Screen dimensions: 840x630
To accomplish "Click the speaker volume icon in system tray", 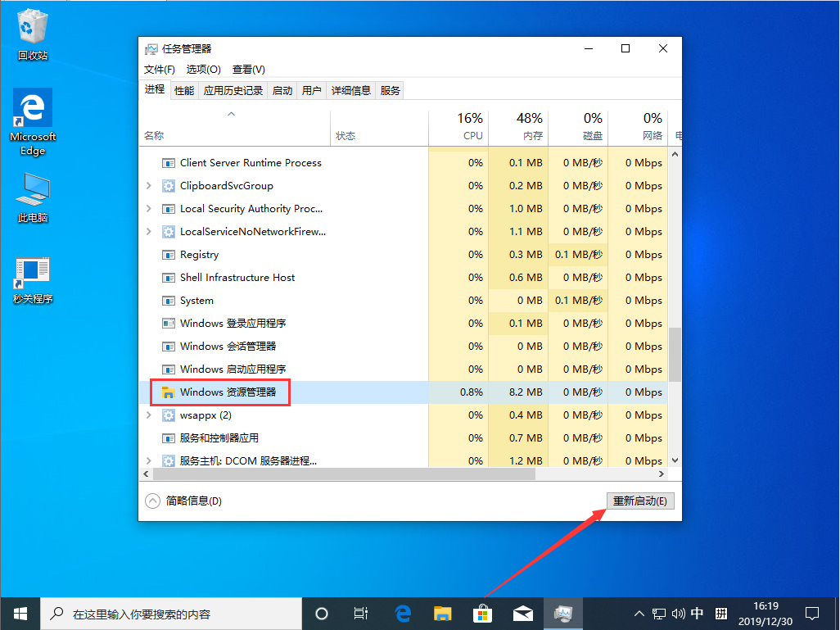I will pos(677,613).
